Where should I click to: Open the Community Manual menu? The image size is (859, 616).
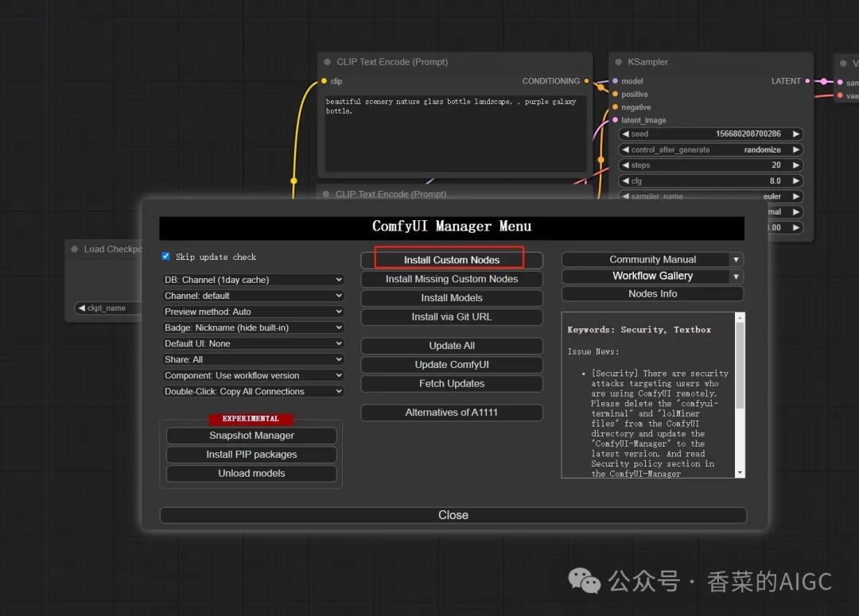pos(645,260)
